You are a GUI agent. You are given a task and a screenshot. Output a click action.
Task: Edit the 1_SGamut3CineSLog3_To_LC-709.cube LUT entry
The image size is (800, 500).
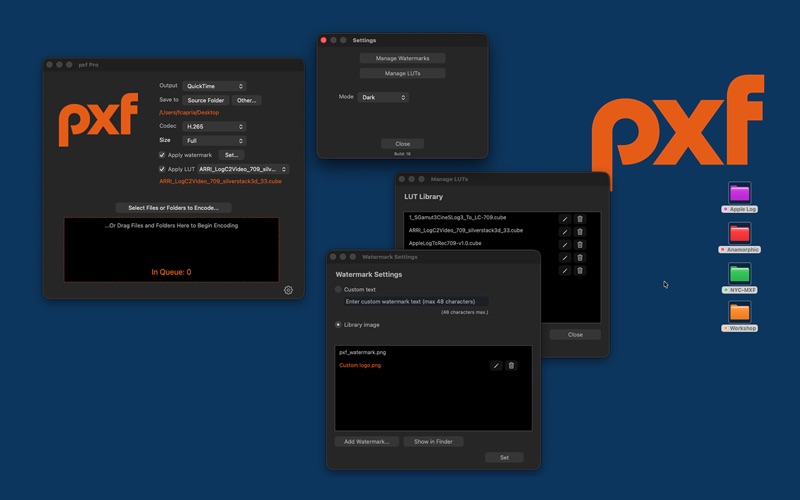564,219
